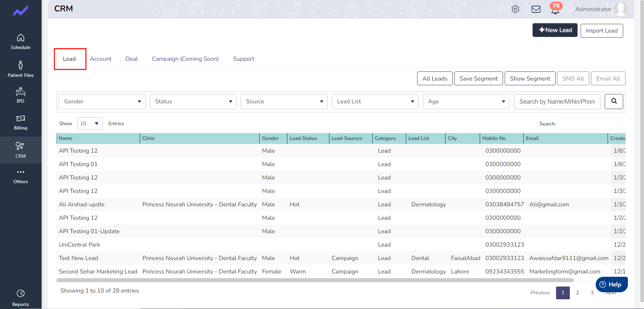Expand the Source filter dropdown
The image size is (644, 309).
click(284, 101)
